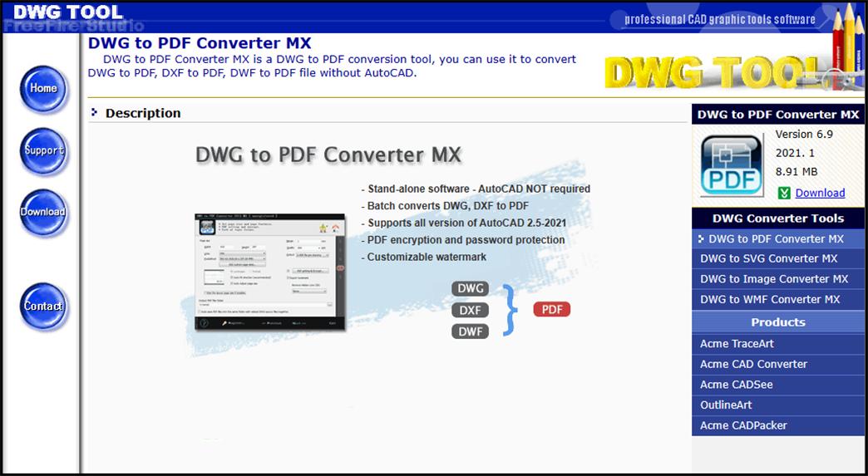Open Acme TraceArt product page
Viewport: 868px width, 476px height.
point(777,344)
